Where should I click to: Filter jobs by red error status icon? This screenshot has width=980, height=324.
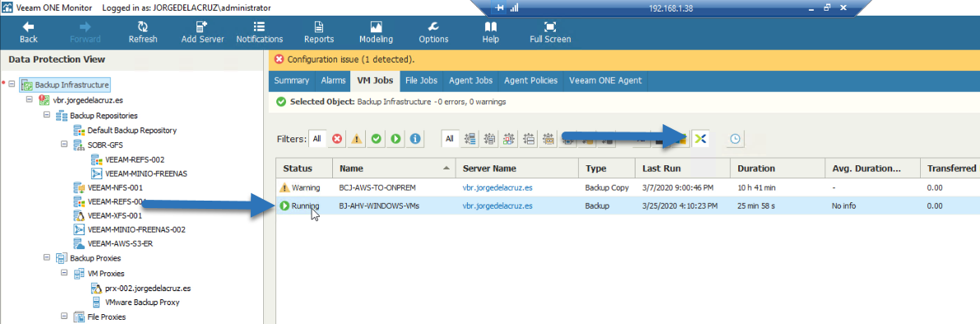[x=338, y=139]
